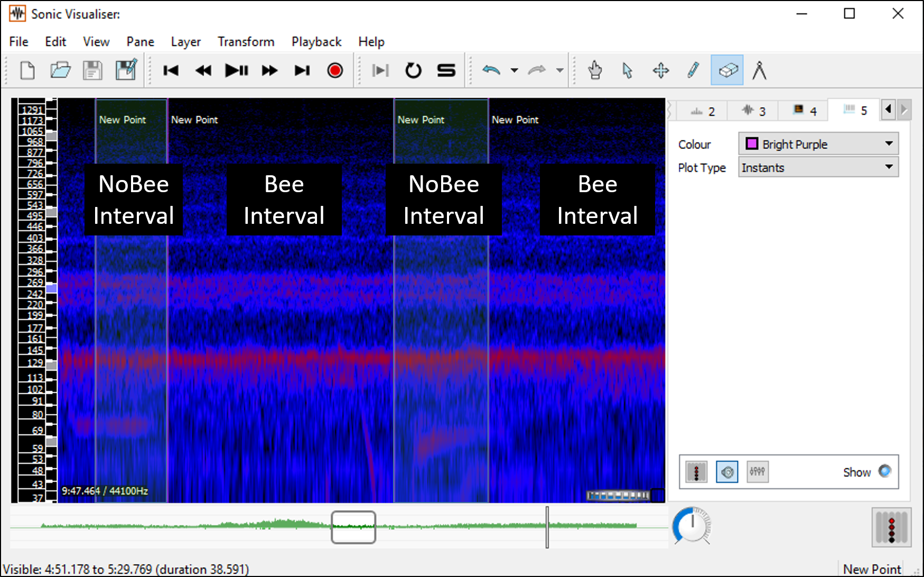Switch to layer tab 3
This screenshot has height=577, width=924.
point(753,111)
